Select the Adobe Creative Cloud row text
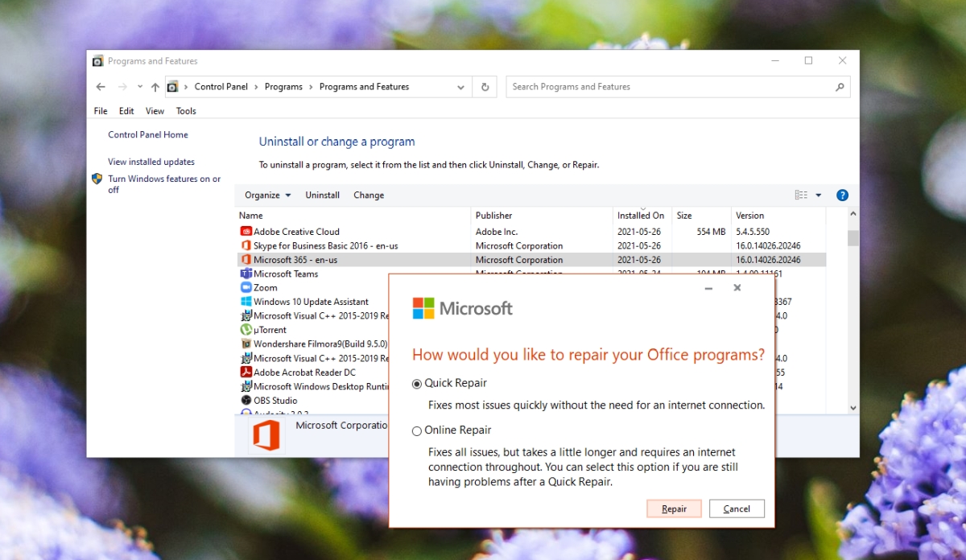This screenshot has width=966, height=560. coord(296,232)
